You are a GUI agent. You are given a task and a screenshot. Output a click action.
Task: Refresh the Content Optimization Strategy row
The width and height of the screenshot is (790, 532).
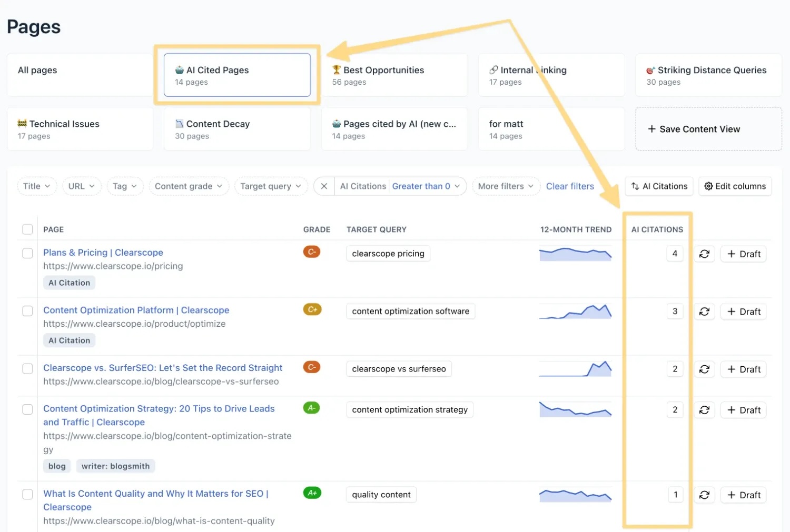click(x=705, y=410)
